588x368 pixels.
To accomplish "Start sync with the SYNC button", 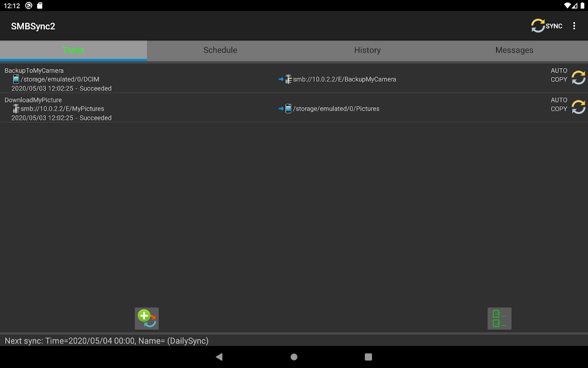I will [547, 26].
